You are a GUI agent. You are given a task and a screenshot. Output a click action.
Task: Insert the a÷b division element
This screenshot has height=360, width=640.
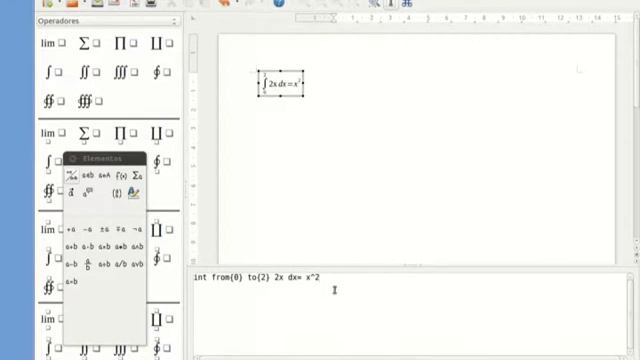pyautogui.click(x=104, y=264)
